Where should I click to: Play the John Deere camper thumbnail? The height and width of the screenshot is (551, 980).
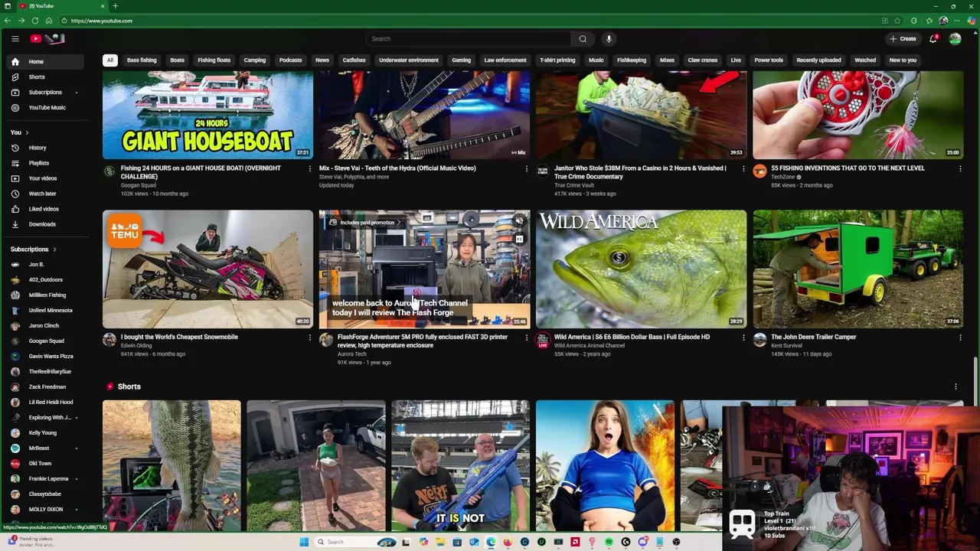[x=857, y=269]
